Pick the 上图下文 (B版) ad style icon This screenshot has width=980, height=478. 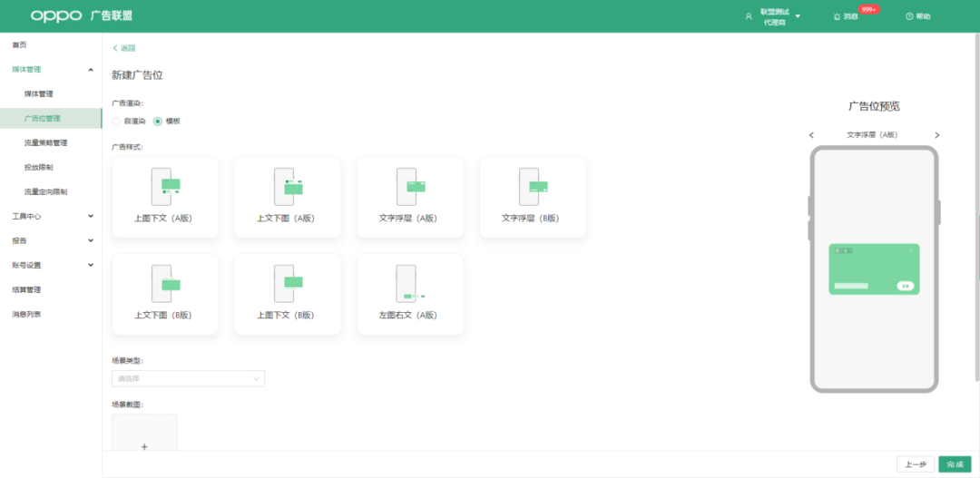point(288,283)
